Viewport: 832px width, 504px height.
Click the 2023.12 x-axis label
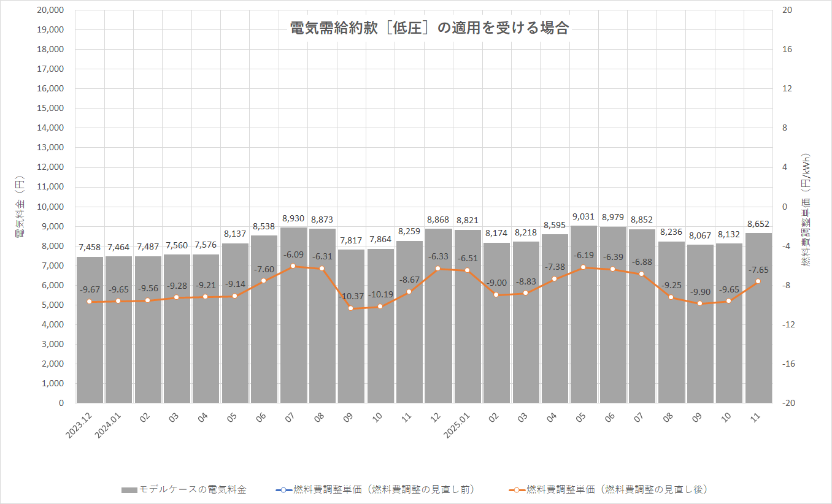pyautogui.click(x=79, y=425)
